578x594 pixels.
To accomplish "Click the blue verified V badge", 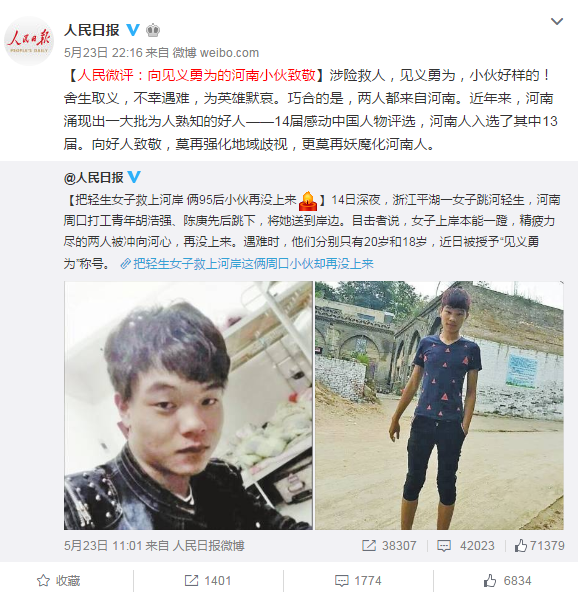I will 133,30.
